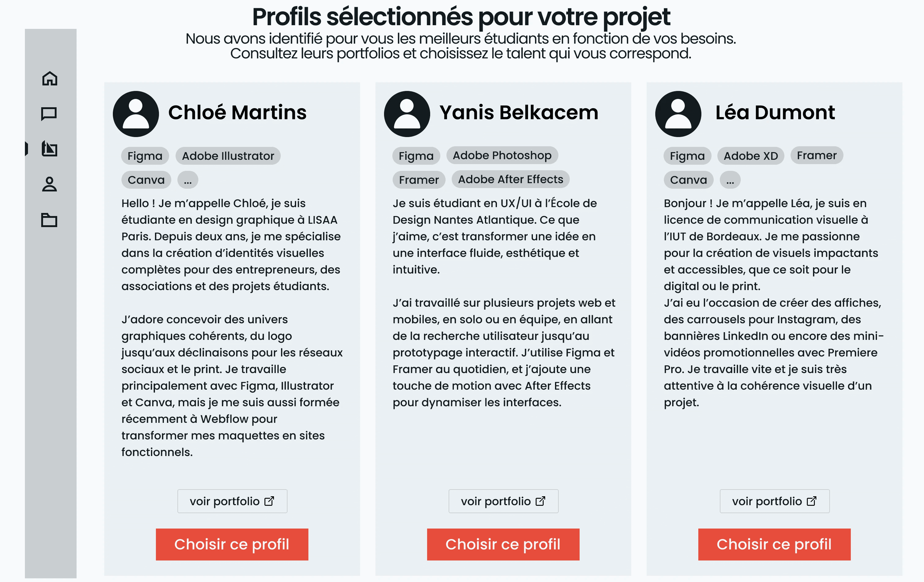Image resolution: width=924 pixels, height=582 pixels.
Task: Choose Léa Dumont's profile
Action: click(x=774, y=545)
